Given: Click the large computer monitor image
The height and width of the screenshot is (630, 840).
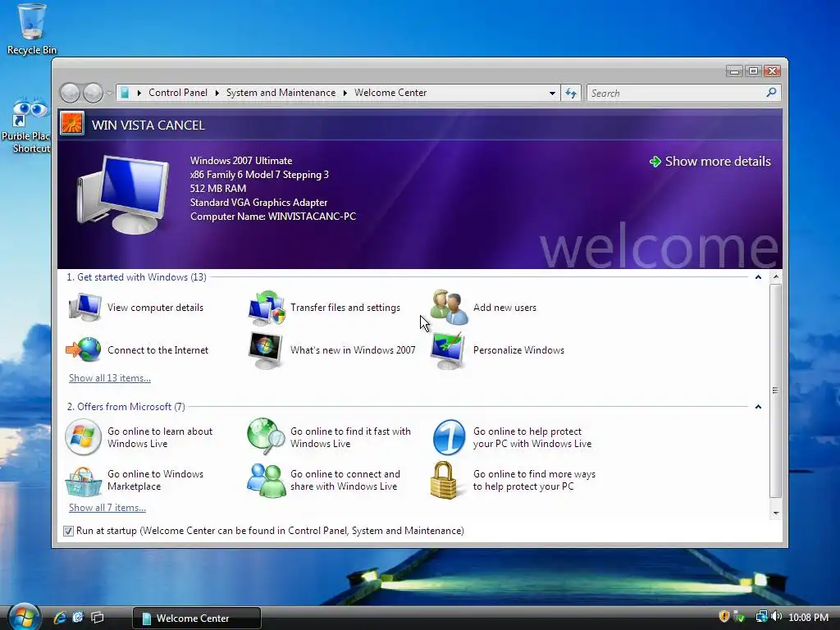Looking at the screenshot, I should click(x=123, y=194).
